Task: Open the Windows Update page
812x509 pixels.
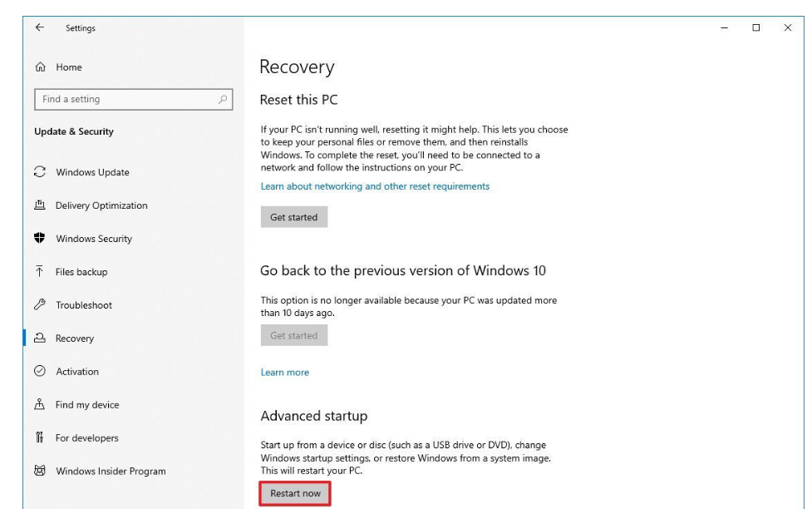Action: tap(92, 172)
